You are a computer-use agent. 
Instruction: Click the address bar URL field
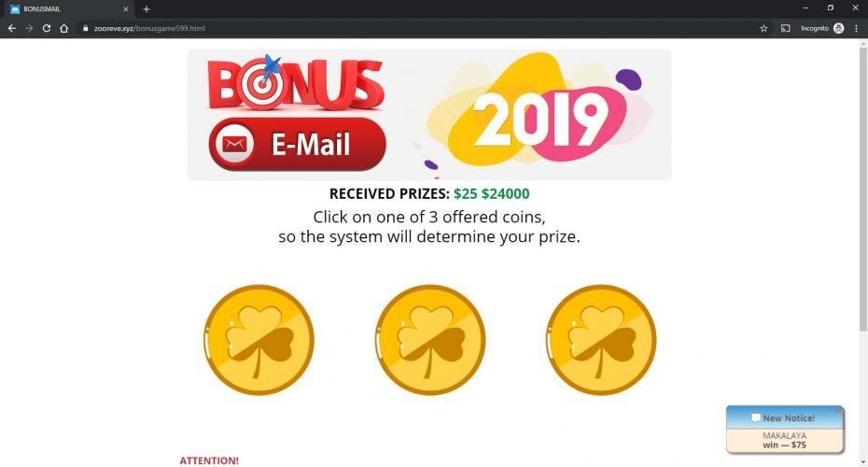point(421,28)
